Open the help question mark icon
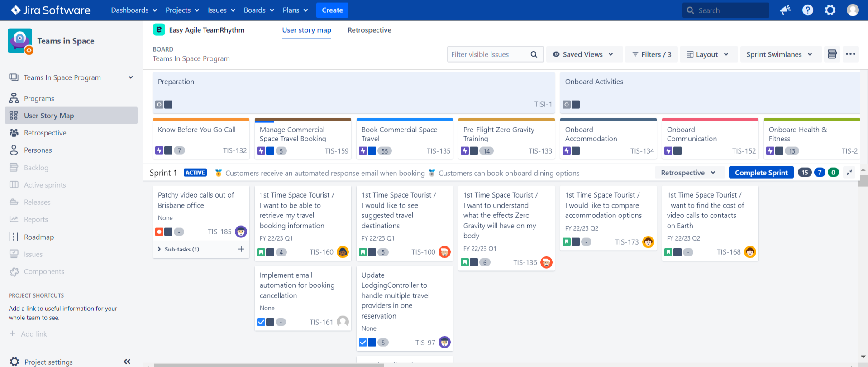 pos(808,10)
